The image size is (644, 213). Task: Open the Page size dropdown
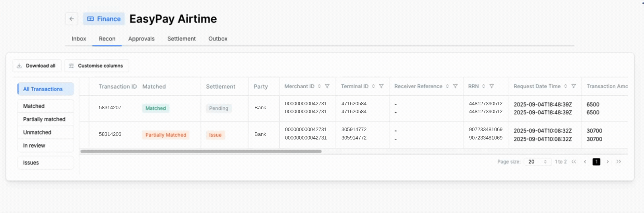[x=537, y=162]
